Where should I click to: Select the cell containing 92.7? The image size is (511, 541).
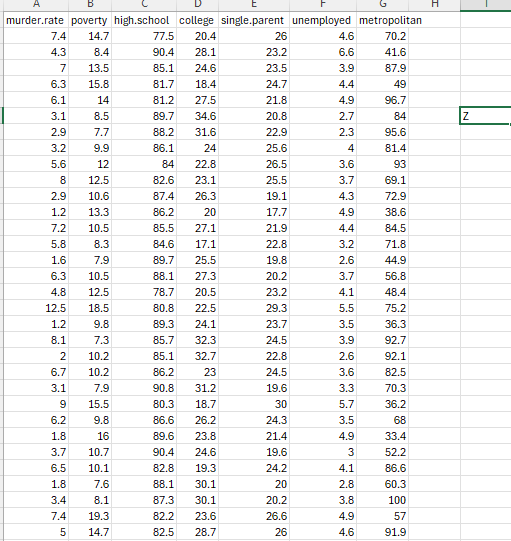click(383, 340)
